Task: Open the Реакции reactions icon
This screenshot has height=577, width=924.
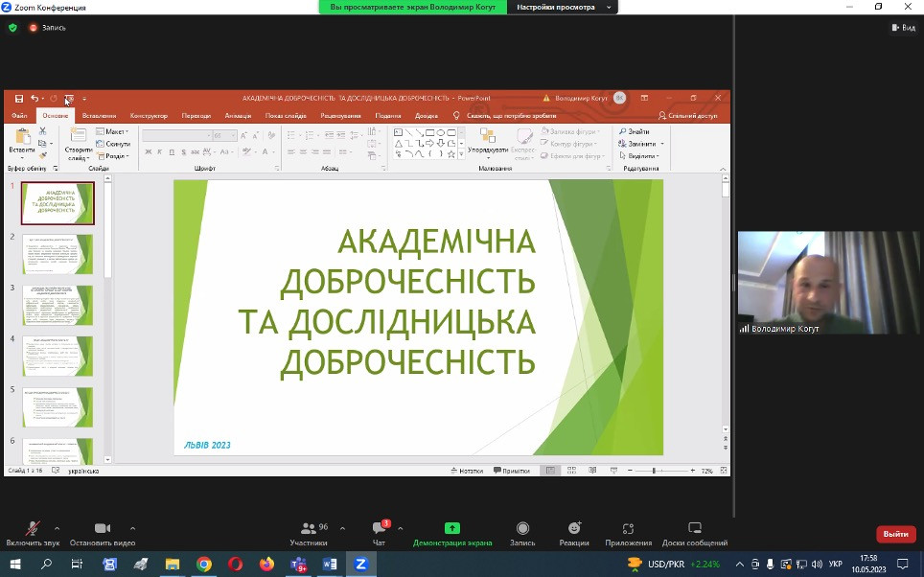Action: click(x=574, y=529)
